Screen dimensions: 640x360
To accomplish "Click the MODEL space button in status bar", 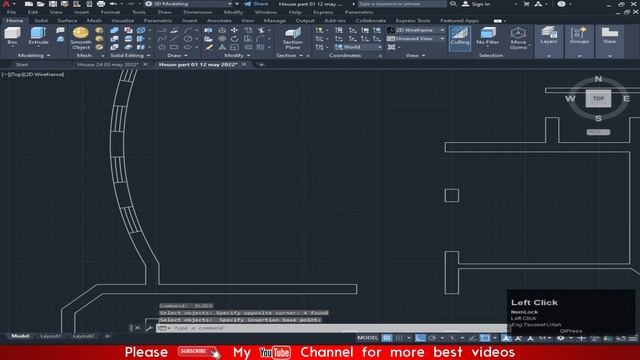I will coord(367,338).
